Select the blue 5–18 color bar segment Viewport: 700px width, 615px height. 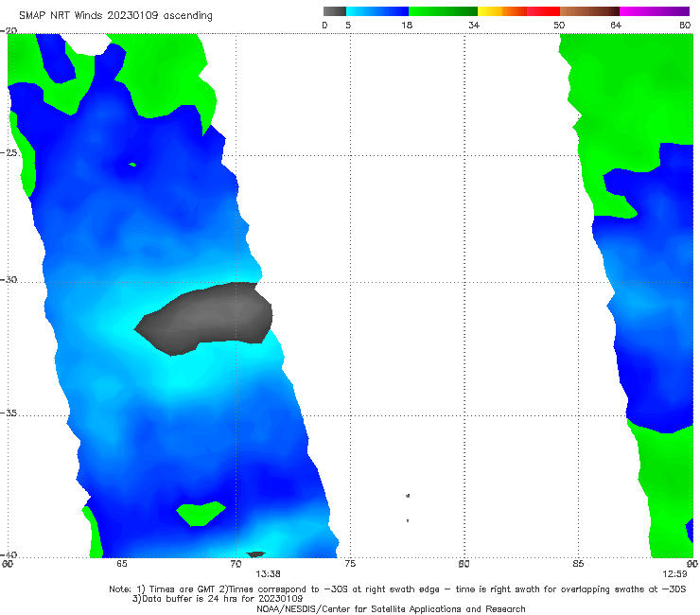coord(377,11)
